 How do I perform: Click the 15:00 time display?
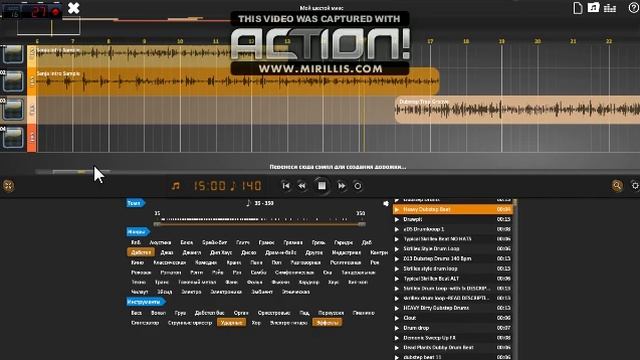click(x=209, y=186)
